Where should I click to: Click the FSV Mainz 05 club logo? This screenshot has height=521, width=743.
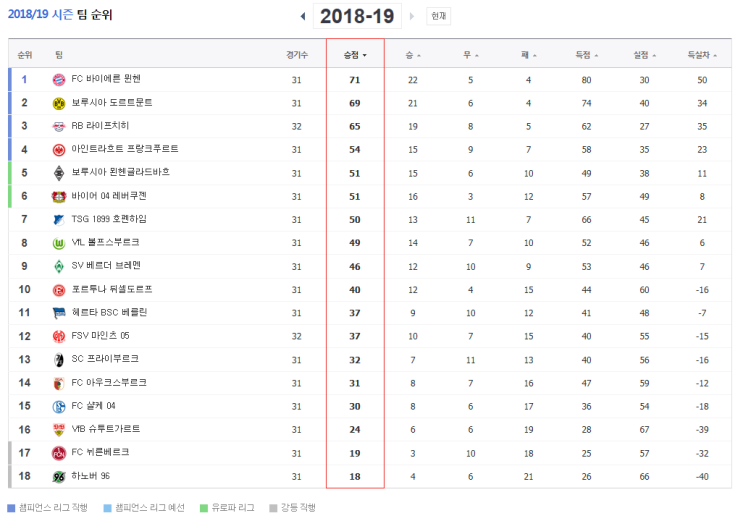tap(59, 336)
